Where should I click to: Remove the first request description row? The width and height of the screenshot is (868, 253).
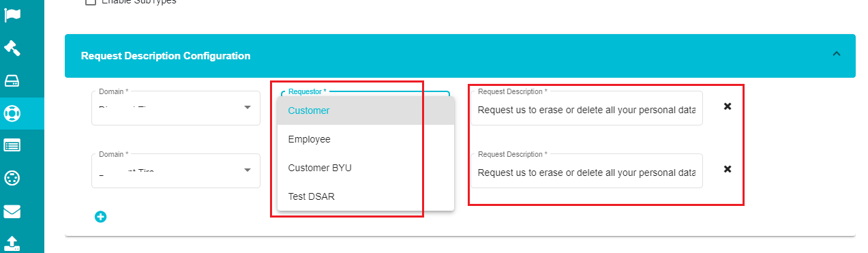pos(728,106)
